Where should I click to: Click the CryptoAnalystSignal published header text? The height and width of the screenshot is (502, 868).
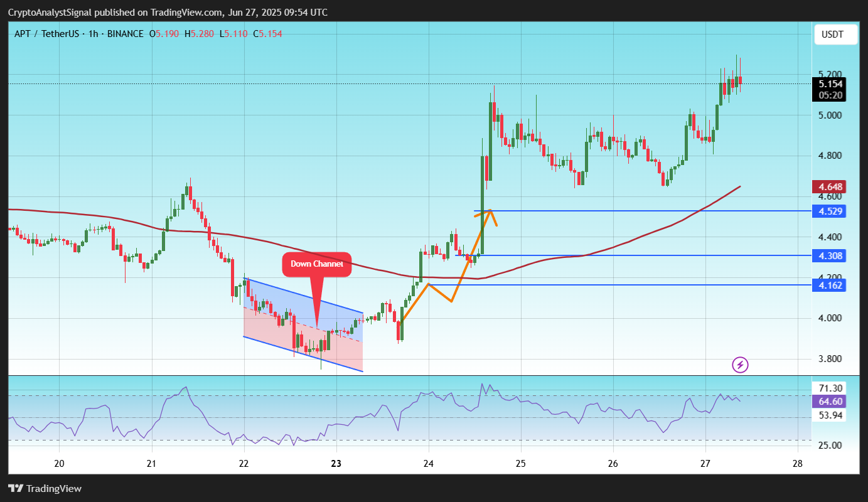(x=168, y=13)
